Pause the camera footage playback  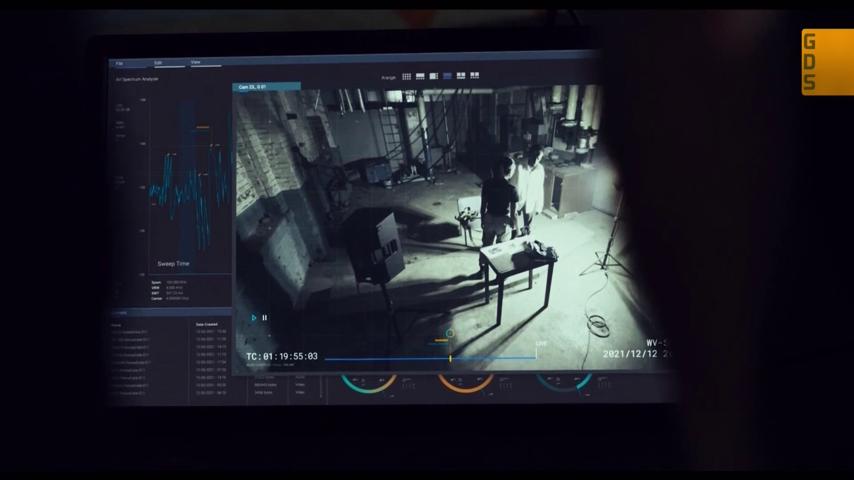coord(265,318)
